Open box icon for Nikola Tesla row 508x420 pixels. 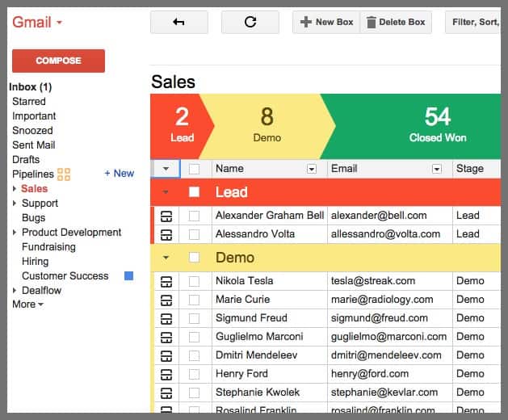(166, 281)
